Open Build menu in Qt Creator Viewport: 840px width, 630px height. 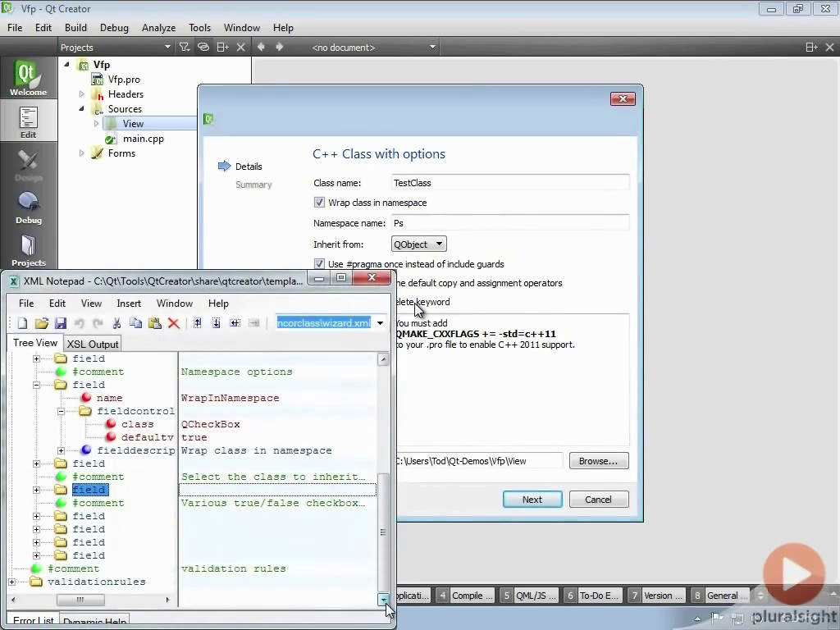coord(75,28)
